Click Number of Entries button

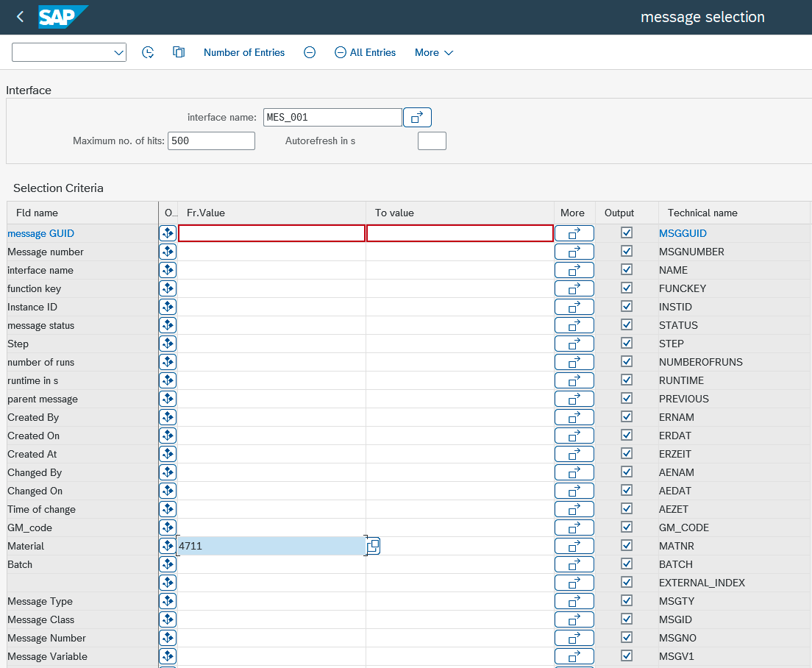(x=244, y=52)
